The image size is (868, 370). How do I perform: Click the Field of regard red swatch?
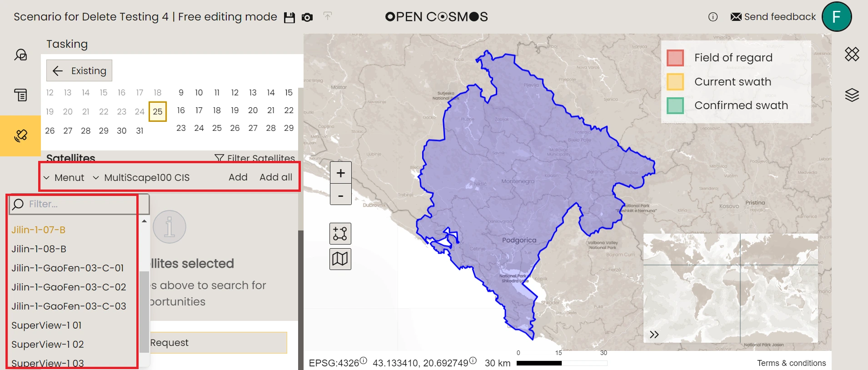(x=675, y=58)
